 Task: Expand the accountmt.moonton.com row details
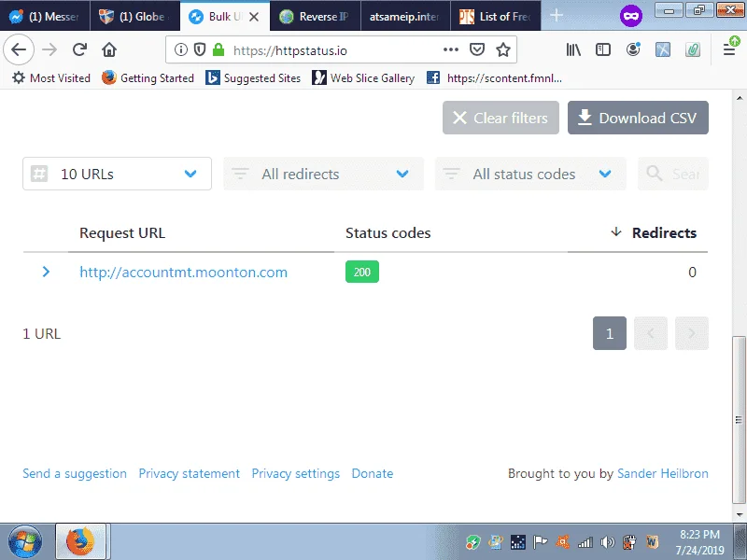pos(46,272)
